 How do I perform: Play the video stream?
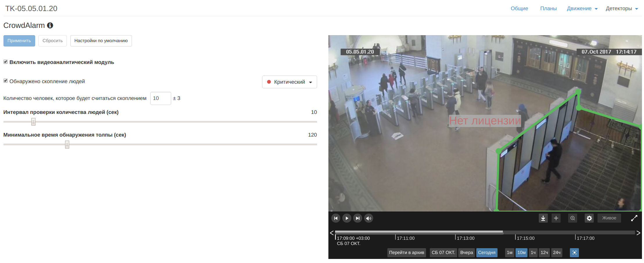tap(347, 218)
